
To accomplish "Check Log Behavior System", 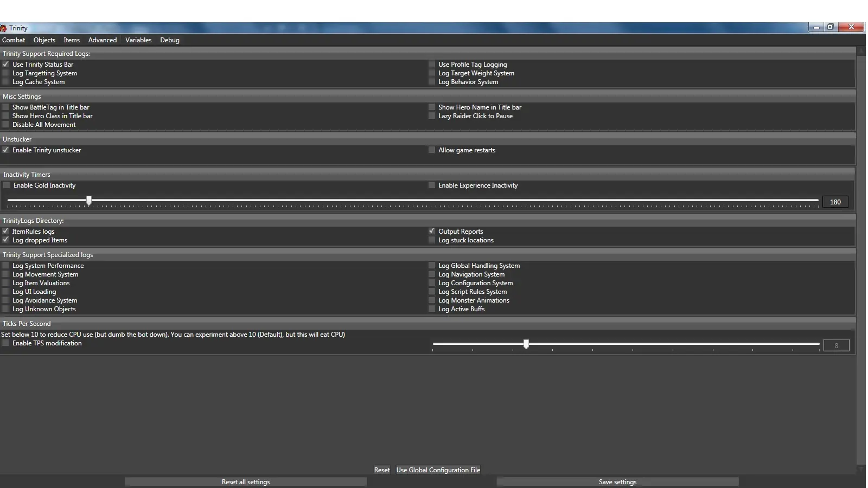I will coord(432,81).
